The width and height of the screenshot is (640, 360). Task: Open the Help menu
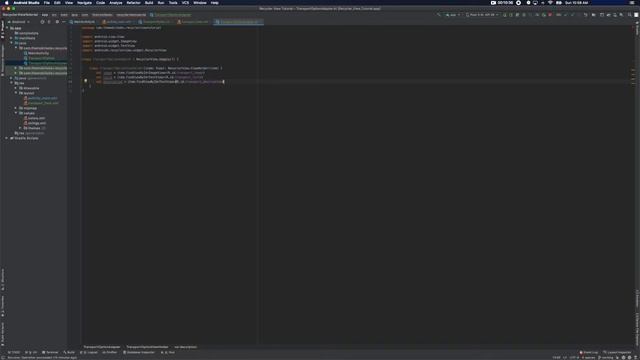[x=215, y=3]
